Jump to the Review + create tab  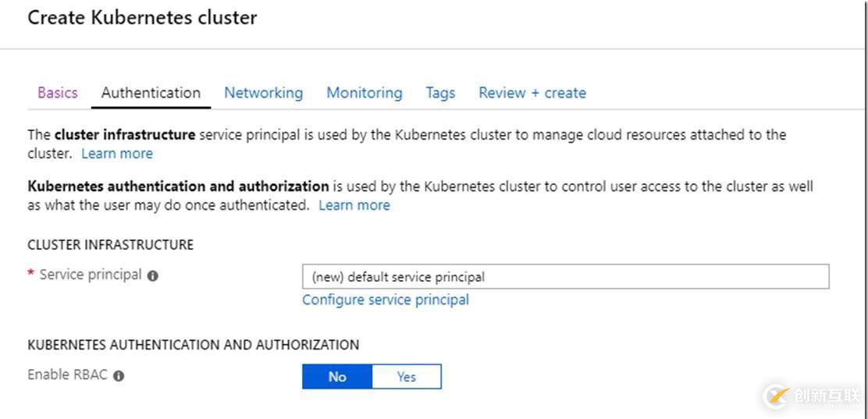pyautogui.click(x=532, y=93)
